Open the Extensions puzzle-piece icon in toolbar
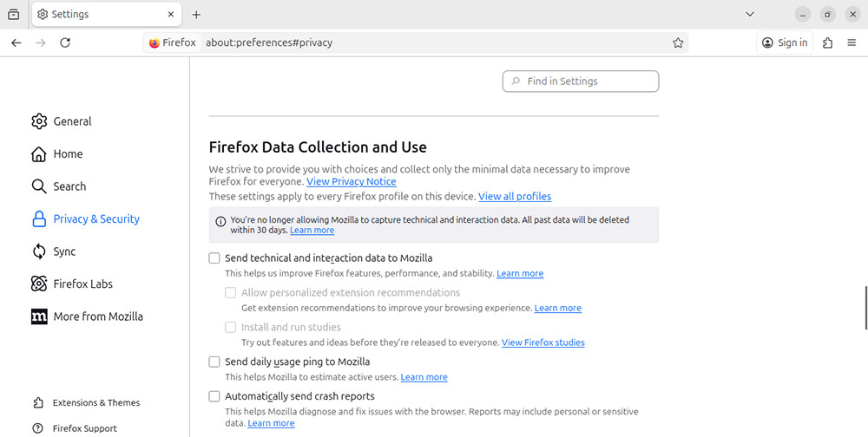868x437 pixels. click(827, 42)
